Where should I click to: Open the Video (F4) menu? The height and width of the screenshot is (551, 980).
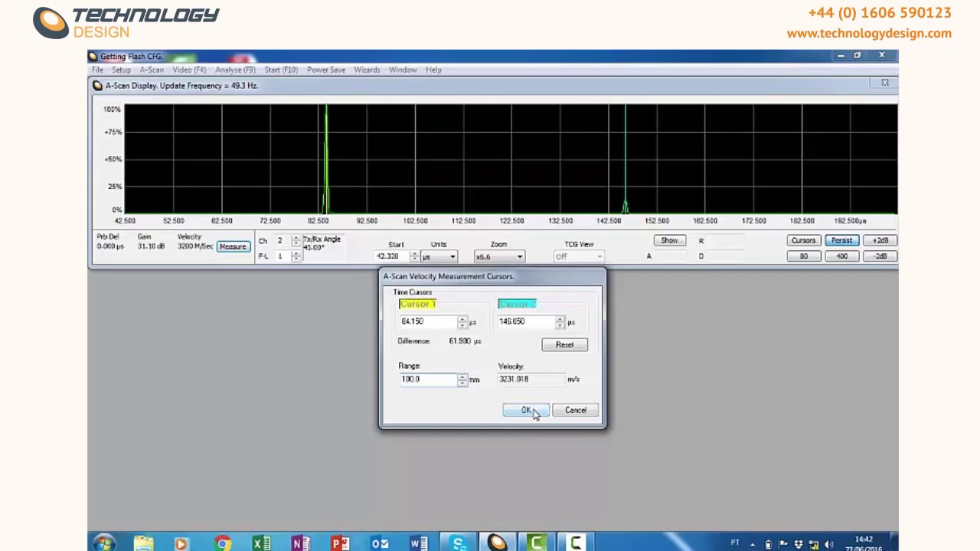click(x=189, y=70)
